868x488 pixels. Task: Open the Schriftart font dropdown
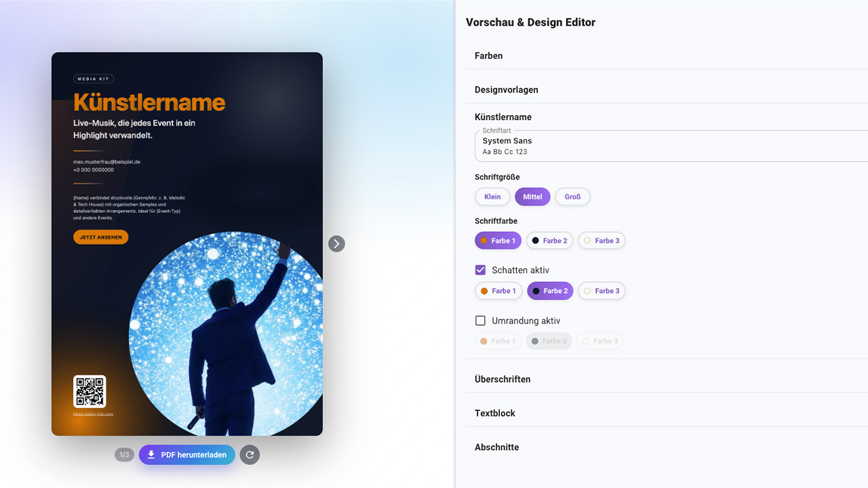[x=671, y=146]
